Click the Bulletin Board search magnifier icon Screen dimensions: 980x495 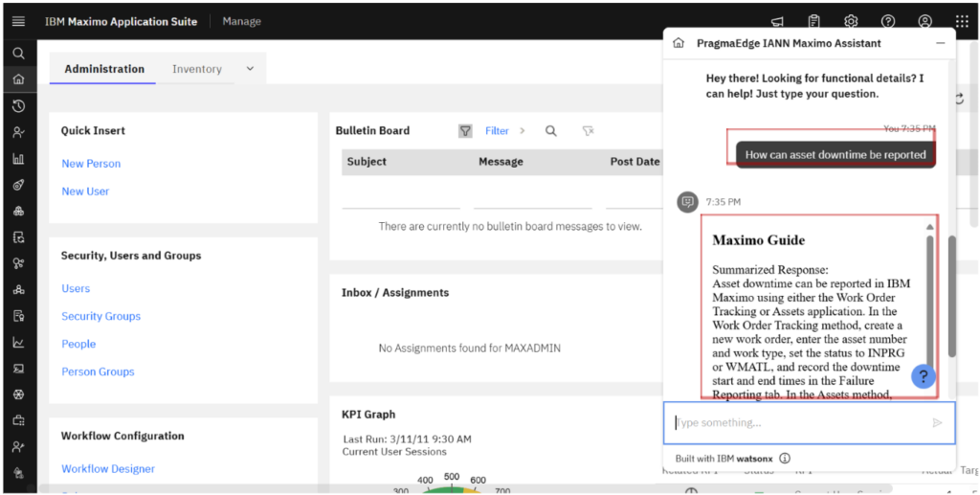tap(550, 130)
